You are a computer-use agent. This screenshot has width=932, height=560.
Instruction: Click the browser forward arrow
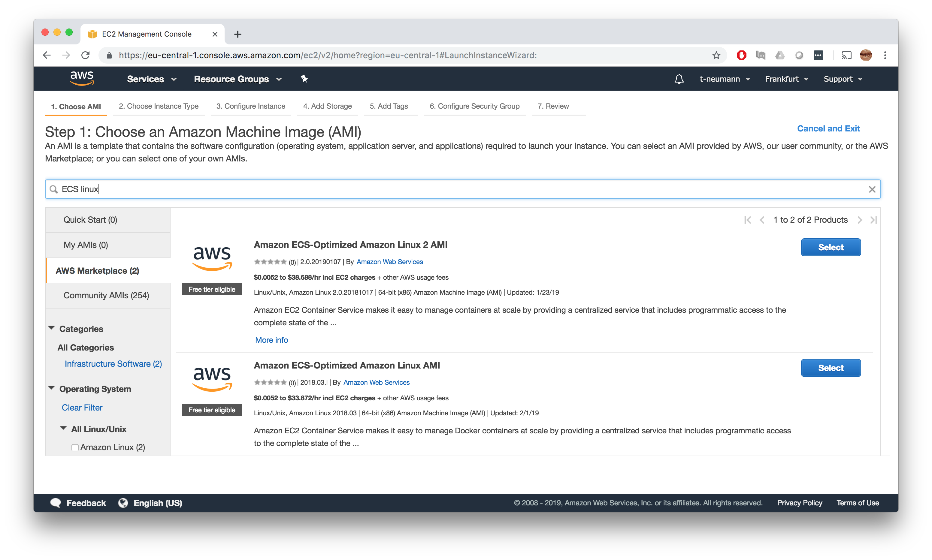[x=66, y=56]
